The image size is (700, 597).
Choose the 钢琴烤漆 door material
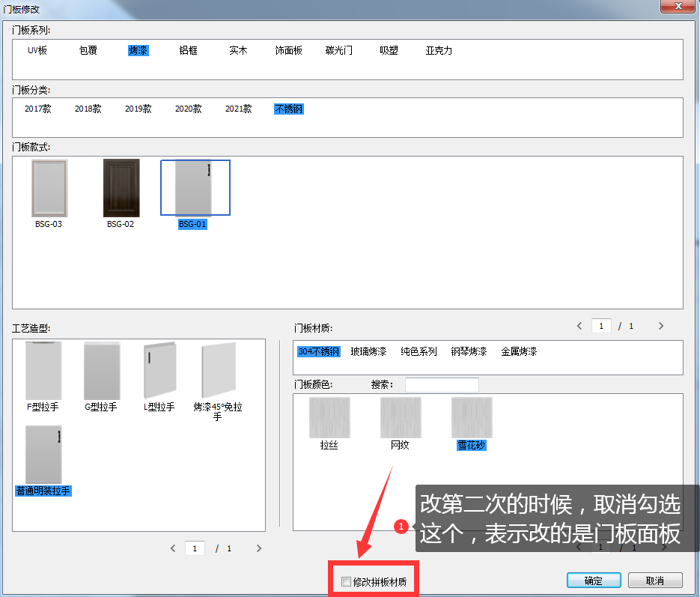(x=469, y=352)
